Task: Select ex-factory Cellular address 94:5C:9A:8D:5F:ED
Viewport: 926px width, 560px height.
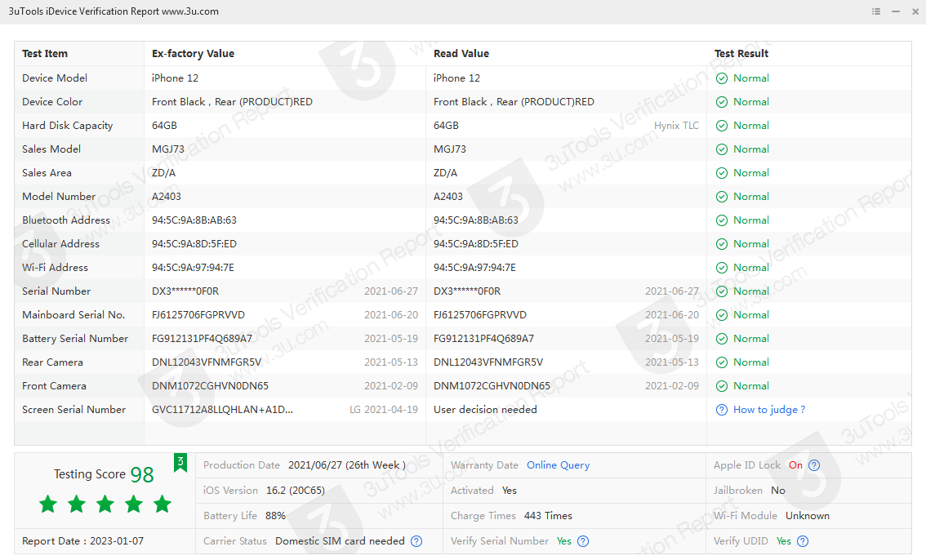Action: pos(194,244)
